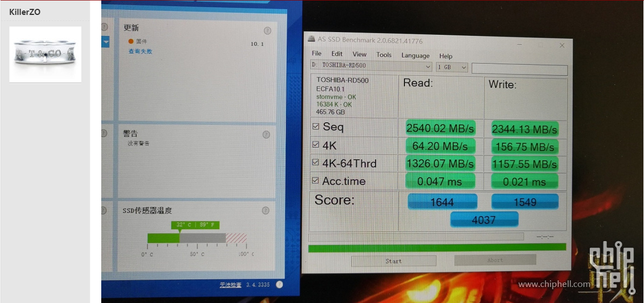The height and width of the screenshot is (303, 644).
Task: Click the help icon in SSD传感器温度 panel
Action: (266, 211)
